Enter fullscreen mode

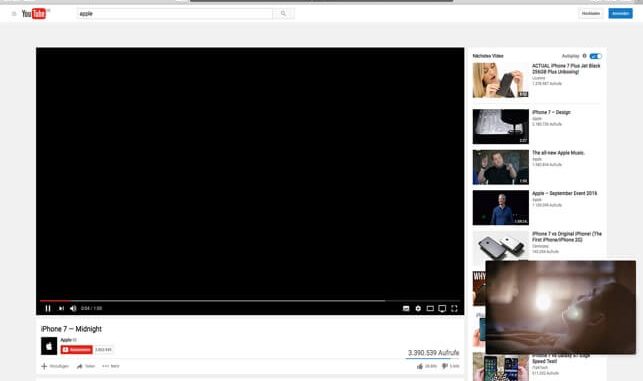[454, 308]
